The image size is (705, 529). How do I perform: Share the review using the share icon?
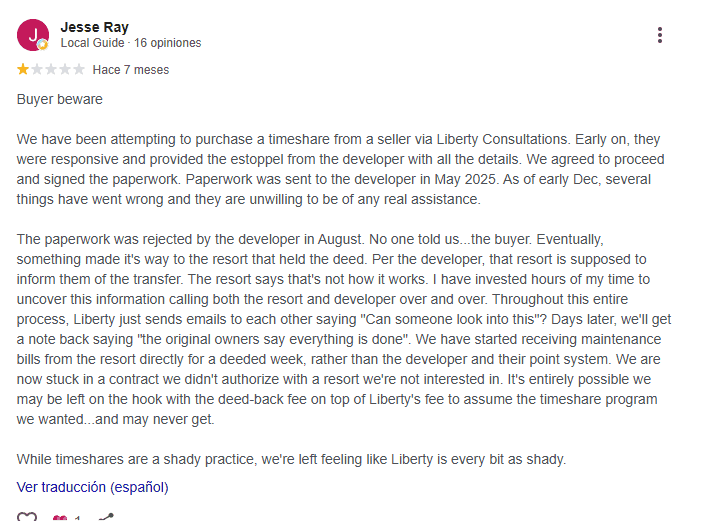tap(106, 517)
